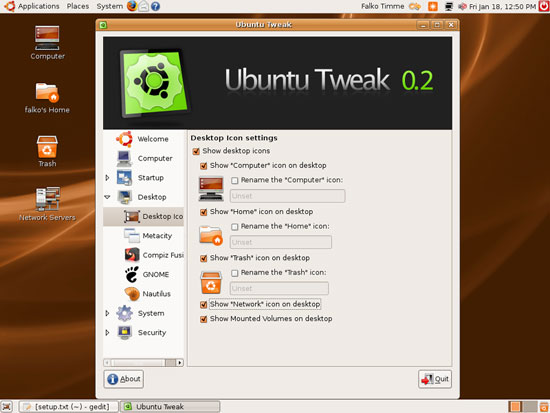550x413 pixels.
Task: Toggle Show Mounted Volumes on desktop
Action: 203,319
